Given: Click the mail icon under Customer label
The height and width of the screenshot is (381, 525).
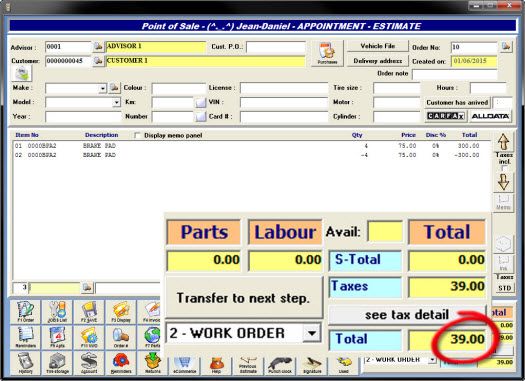Looking at the screenshot, I should click(22, 73).
